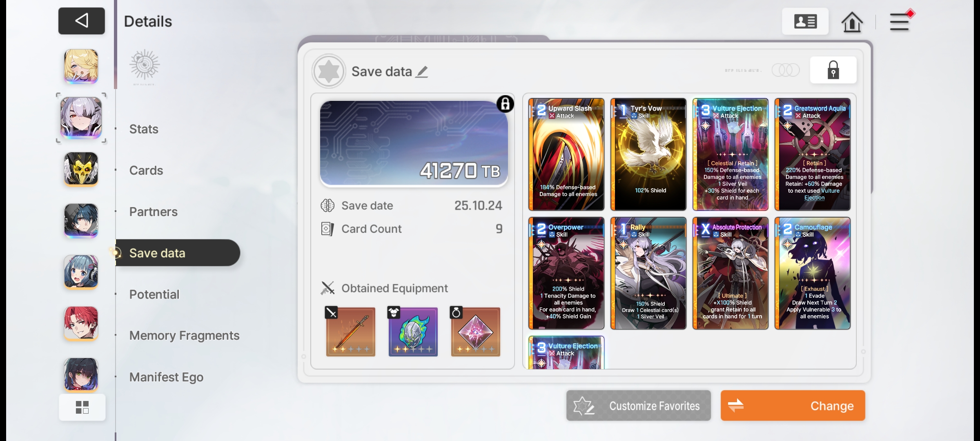980x441 pixels.
Task: Open the home screen icon
Action: [x=852, y=22]
